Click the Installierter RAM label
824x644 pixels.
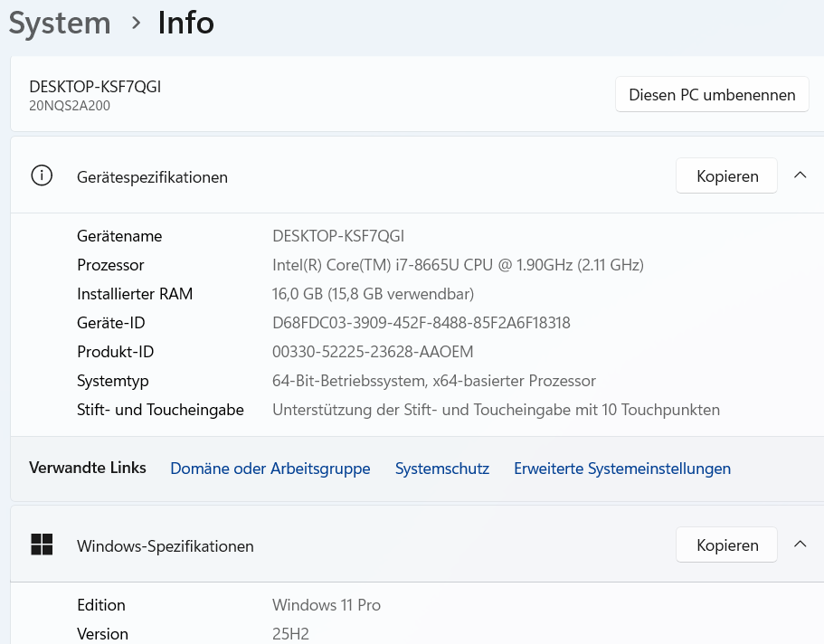[x=135, y=294]
